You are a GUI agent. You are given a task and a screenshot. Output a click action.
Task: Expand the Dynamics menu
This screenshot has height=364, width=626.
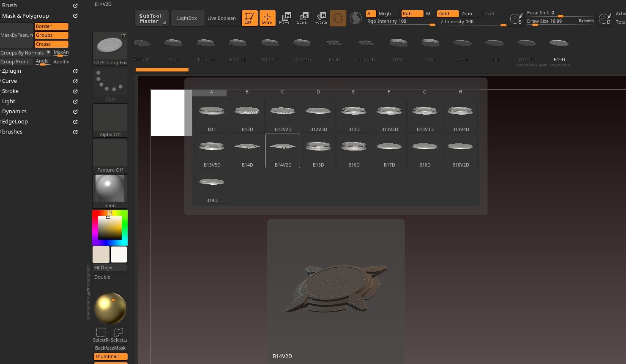14,111
